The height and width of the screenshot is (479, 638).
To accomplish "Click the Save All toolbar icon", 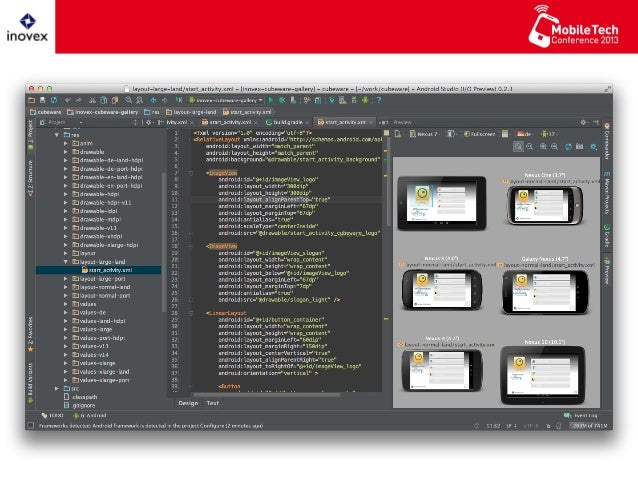I will coord(42,100).
